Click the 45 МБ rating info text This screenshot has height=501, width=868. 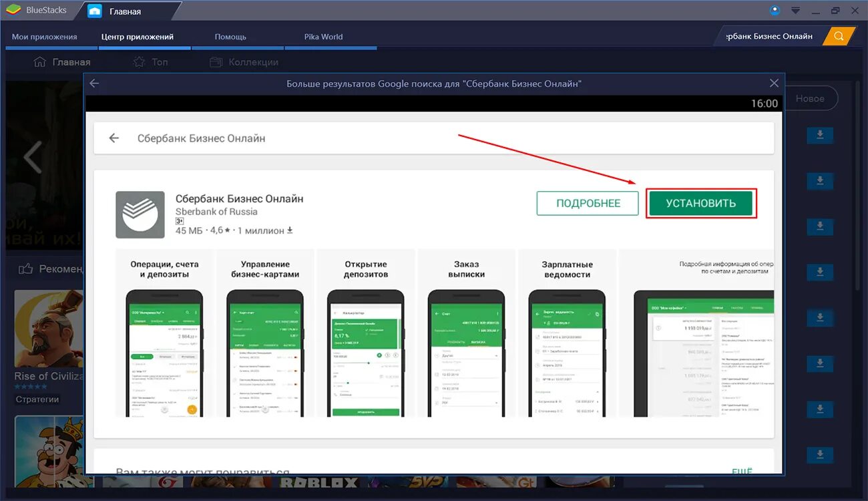(234, 230)
